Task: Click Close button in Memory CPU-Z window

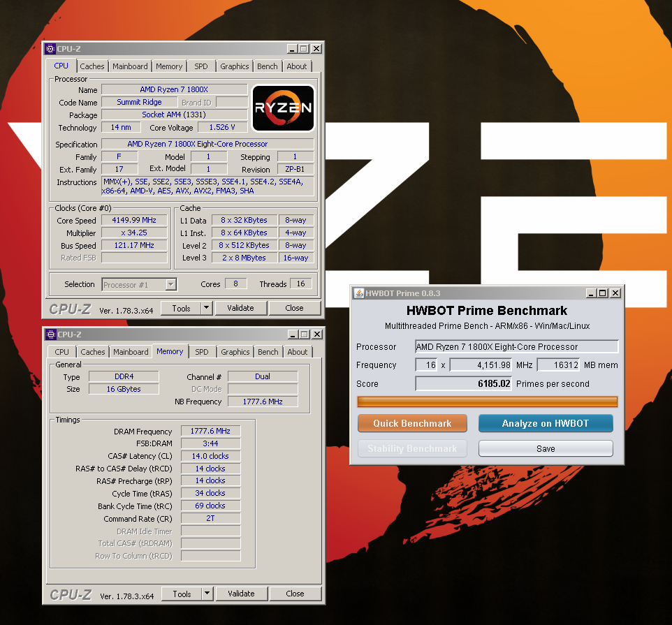Action: point(295,594)
